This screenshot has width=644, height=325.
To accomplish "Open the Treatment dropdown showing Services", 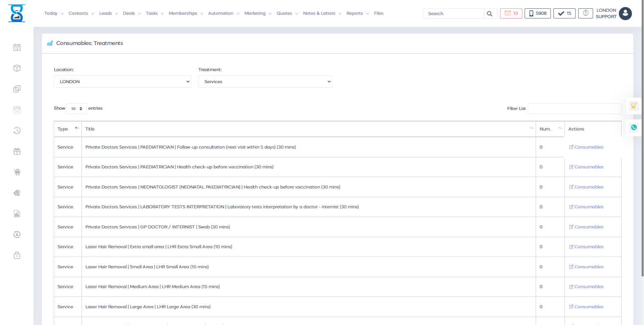I will (x=265, y=82).
